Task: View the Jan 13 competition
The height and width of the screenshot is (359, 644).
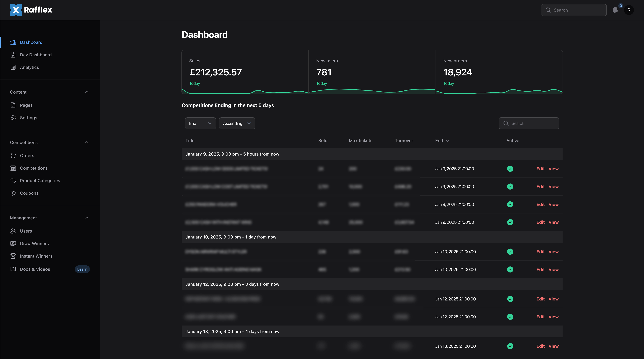Action: (553, 346)
